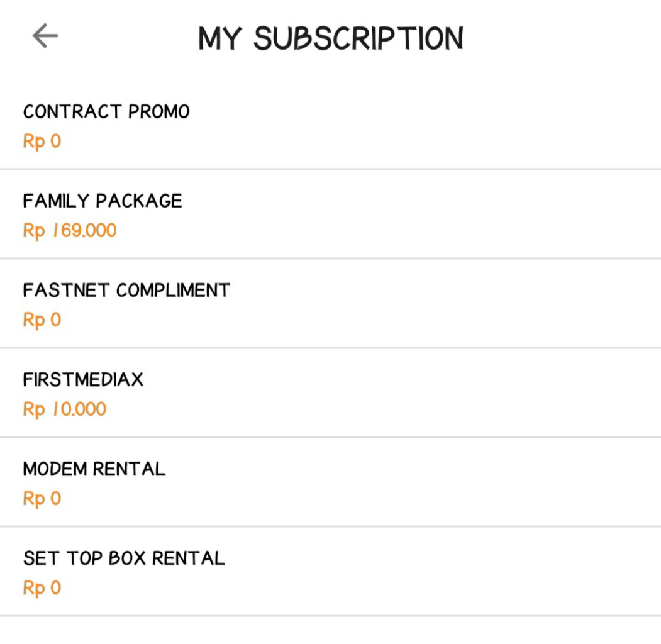Open the CONTRACT PROMO subscription item
Screen dimensions: 661x644
point(106,112)
